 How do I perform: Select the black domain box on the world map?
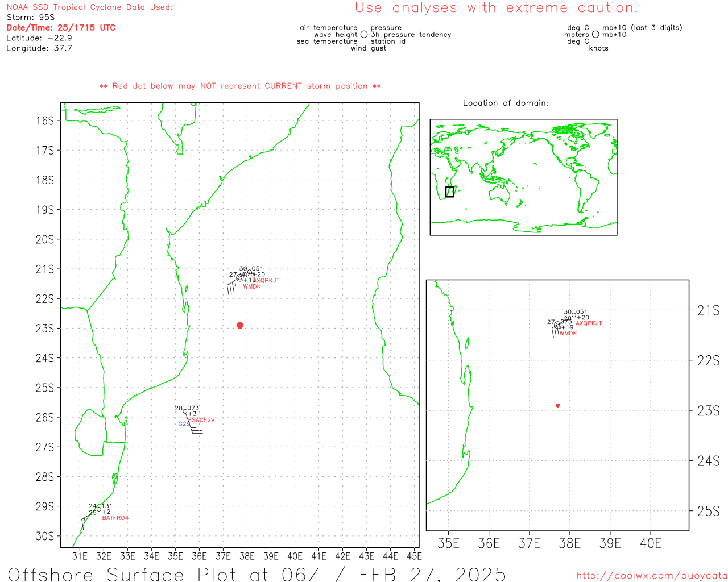450,192
